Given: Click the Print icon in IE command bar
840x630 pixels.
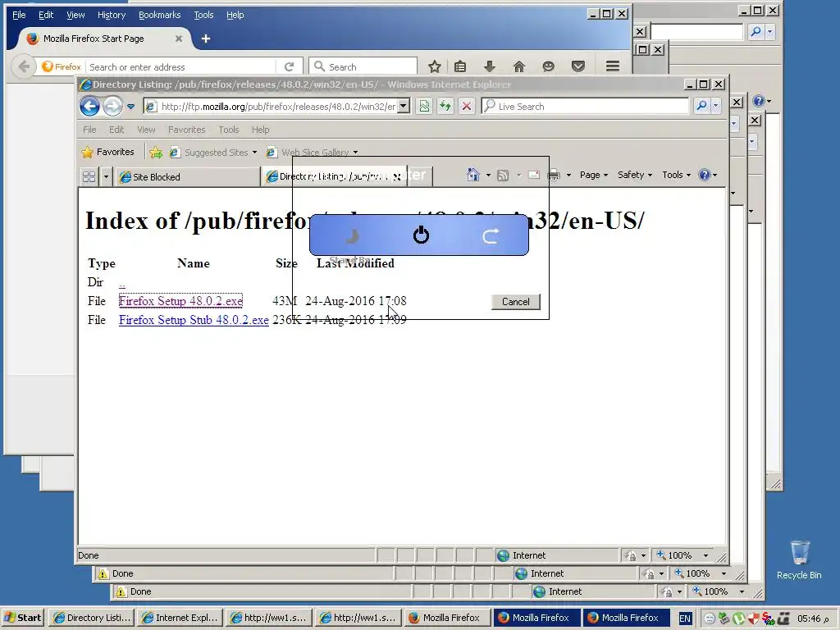Looking at the screenshot, I should coord(554,176).
